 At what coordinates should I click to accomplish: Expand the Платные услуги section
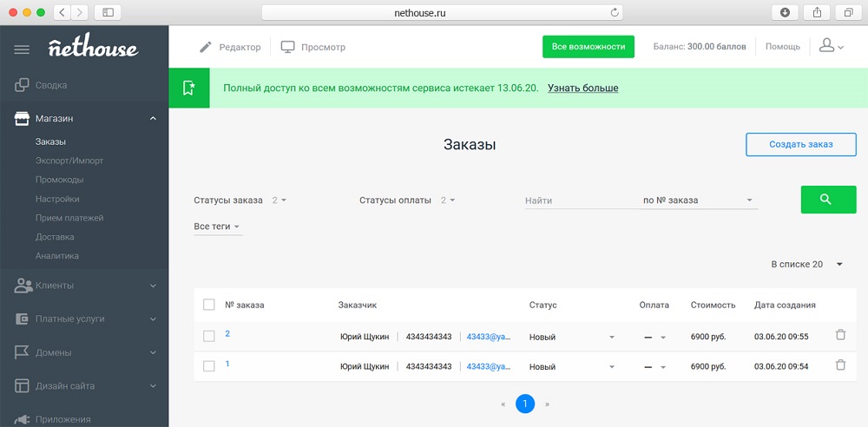tap(154, 319)
